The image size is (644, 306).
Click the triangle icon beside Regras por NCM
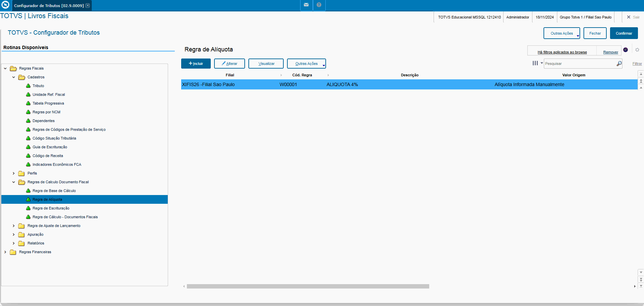(x=28, y=112)
